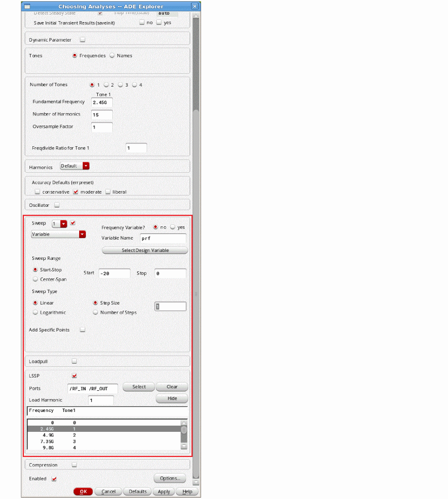Set Number of Tones to 2

(106, 85)
